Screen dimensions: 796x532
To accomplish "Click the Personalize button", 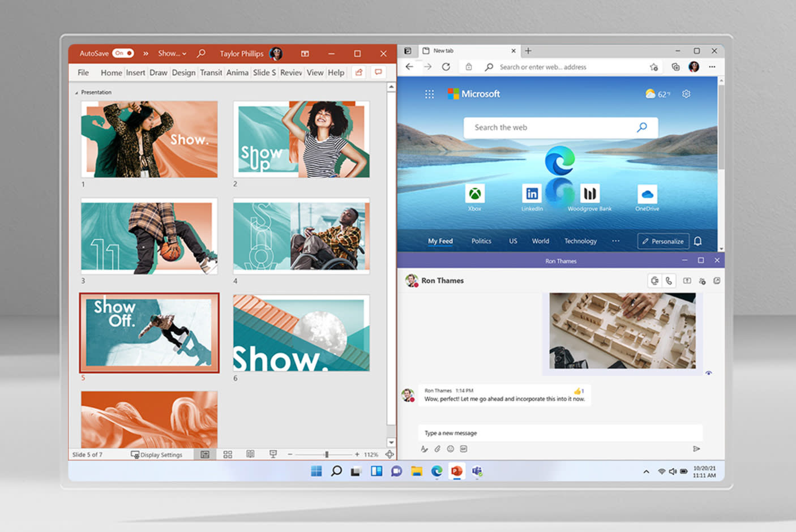I will pyautogui.click(x=663, y=241).
